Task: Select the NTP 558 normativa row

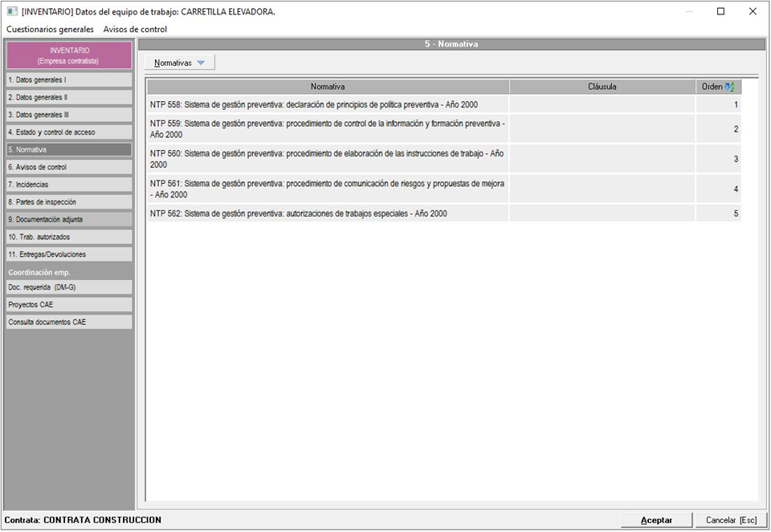Action: pyautogui.click(x=328, y=105)
